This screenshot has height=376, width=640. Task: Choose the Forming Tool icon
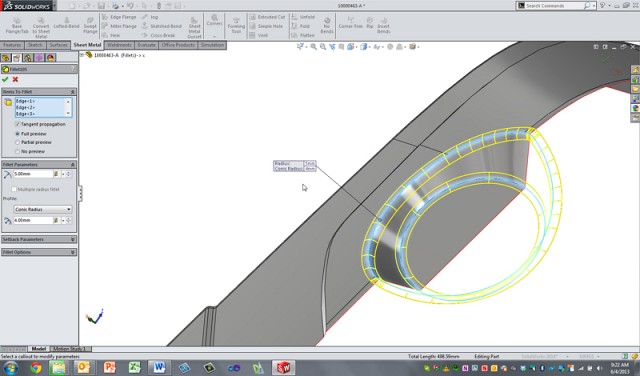236,25
